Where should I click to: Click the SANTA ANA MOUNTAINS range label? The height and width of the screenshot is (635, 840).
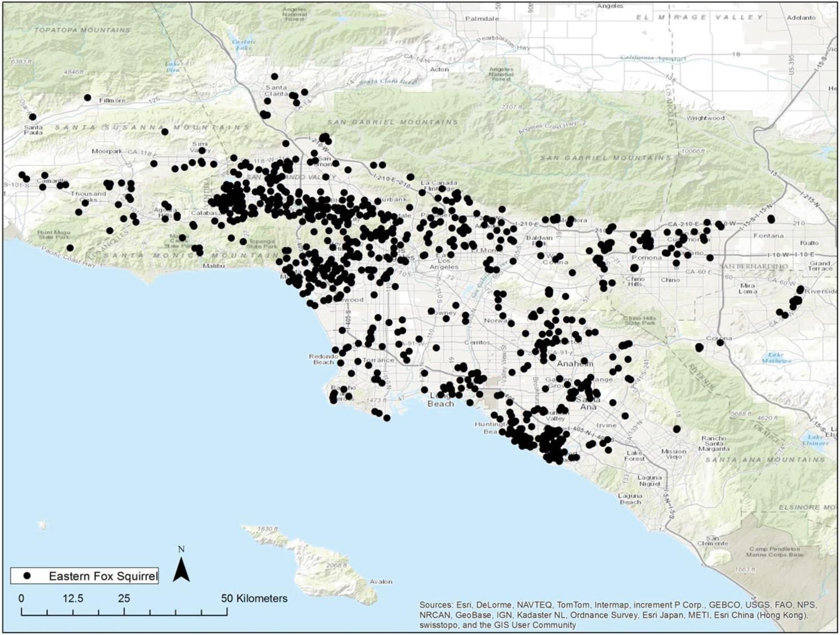click(764, 460)
